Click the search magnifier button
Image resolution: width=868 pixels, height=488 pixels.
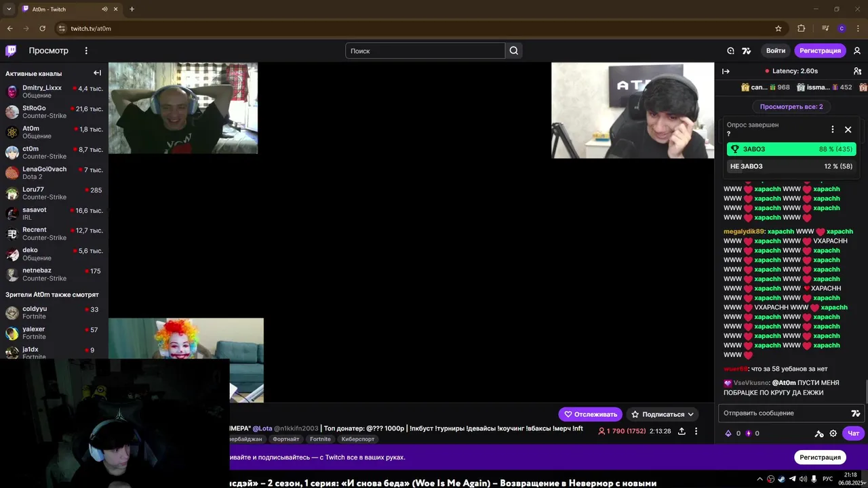(514, 51)
